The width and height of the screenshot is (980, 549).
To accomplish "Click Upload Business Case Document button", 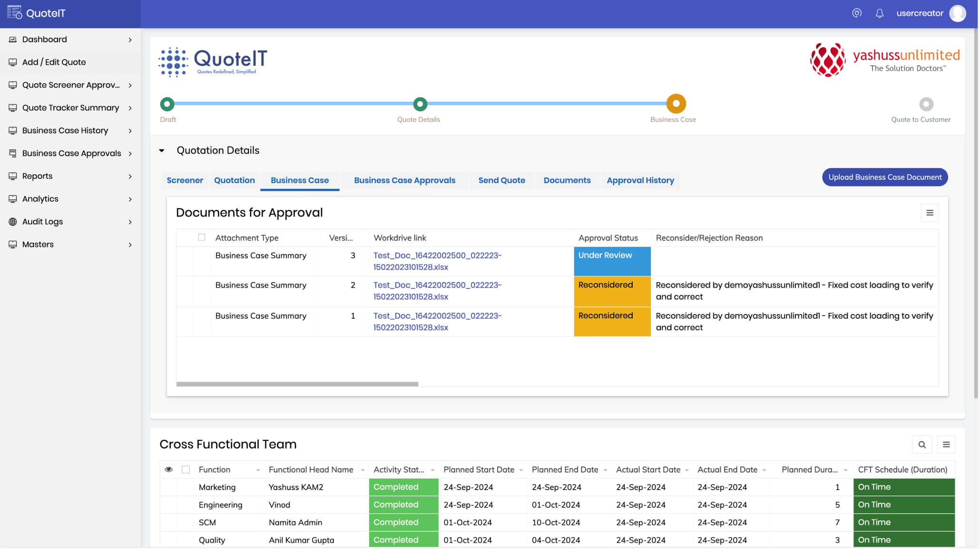I will [x=884, y=177].
